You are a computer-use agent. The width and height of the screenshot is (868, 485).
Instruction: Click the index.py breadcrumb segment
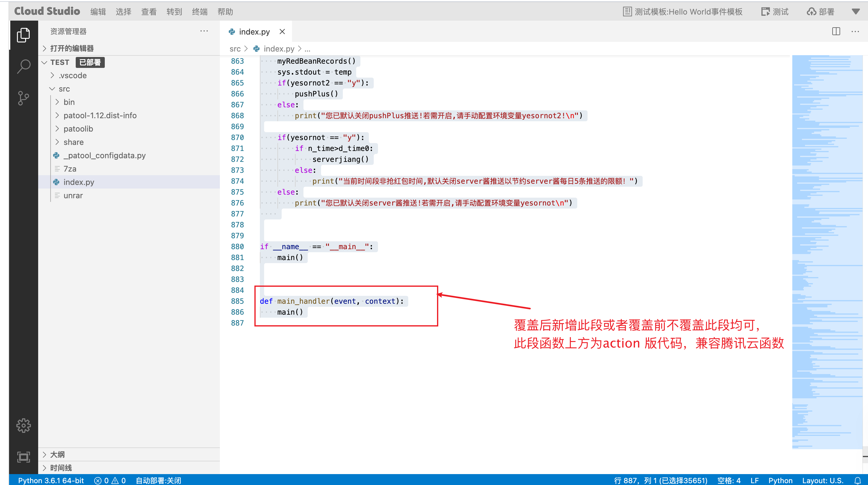[279, 49]
